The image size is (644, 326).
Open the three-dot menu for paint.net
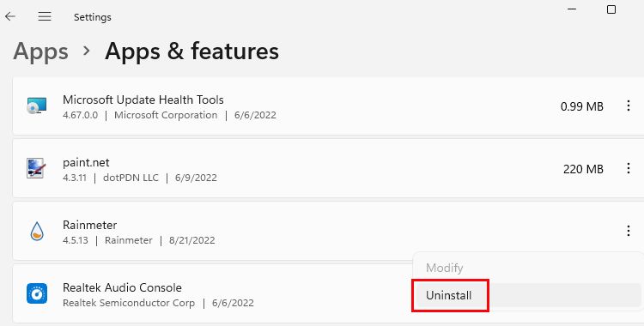(629, 168)
